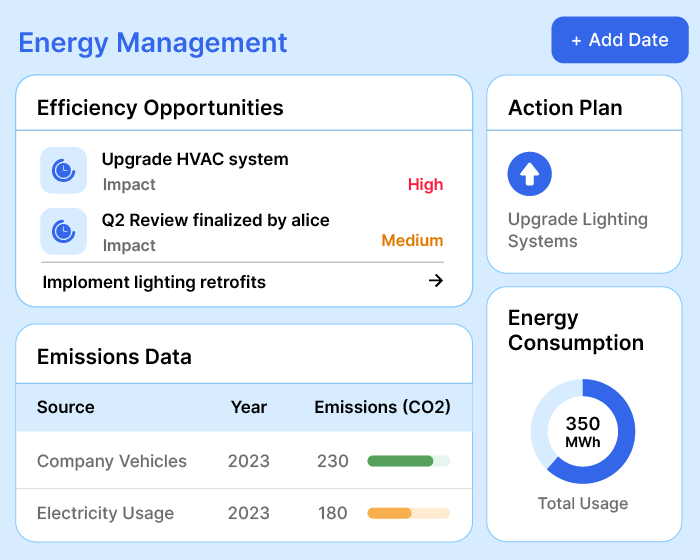Click the clock icon beside Q2 Review

coord(63,232)
